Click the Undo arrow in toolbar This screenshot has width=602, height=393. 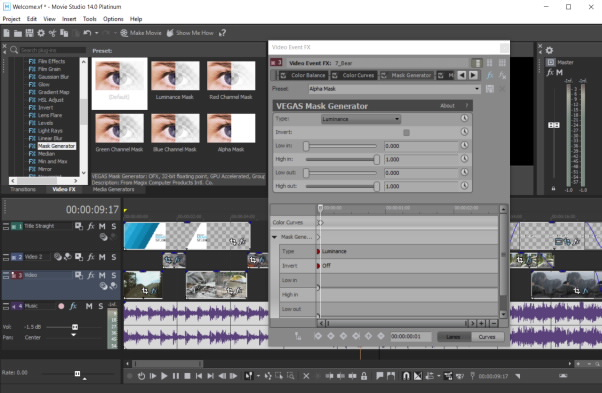[87, 33]
